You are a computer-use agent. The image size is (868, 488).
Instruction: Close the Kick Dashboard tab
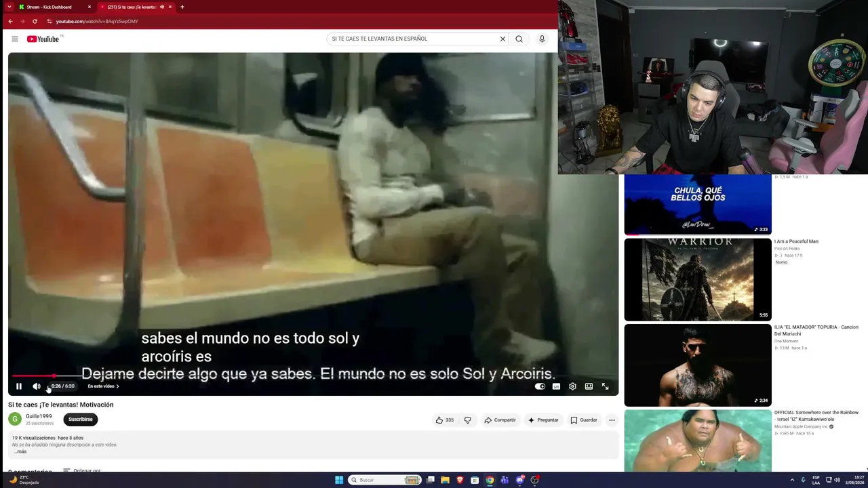click(89, 7)
